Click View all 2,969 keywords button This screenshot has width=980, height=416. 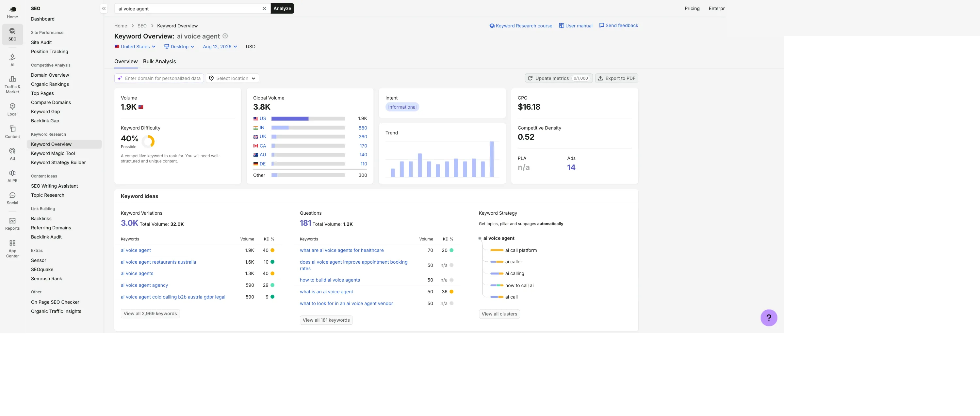150,314
